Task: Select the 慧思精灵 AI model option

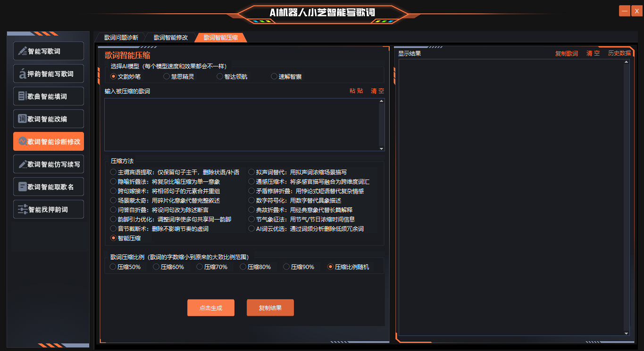Action: [x=167, y=76]
